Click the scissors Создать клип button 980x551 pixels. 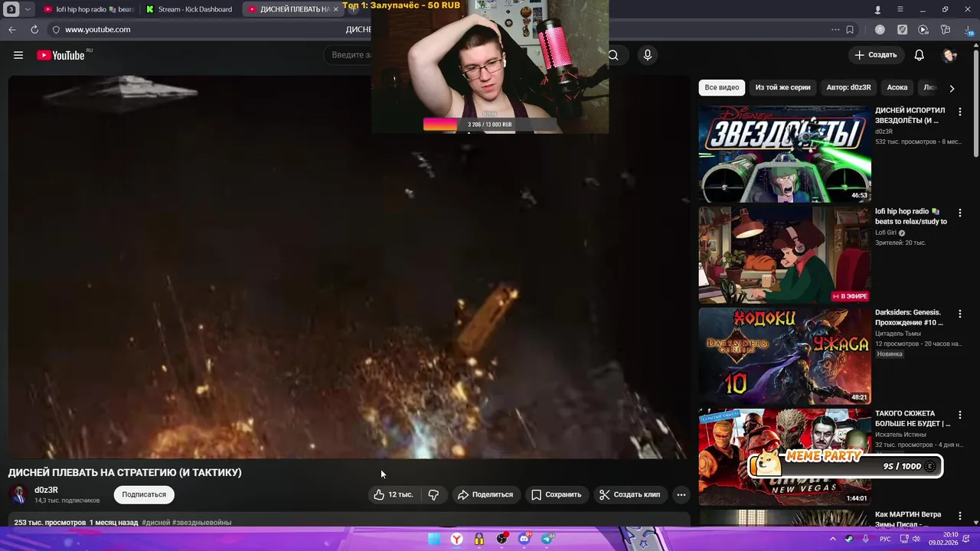[629, 494]
